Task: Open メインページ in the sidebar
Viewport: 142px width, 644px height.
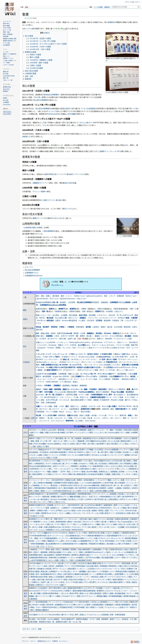Action: coord(7,21)
